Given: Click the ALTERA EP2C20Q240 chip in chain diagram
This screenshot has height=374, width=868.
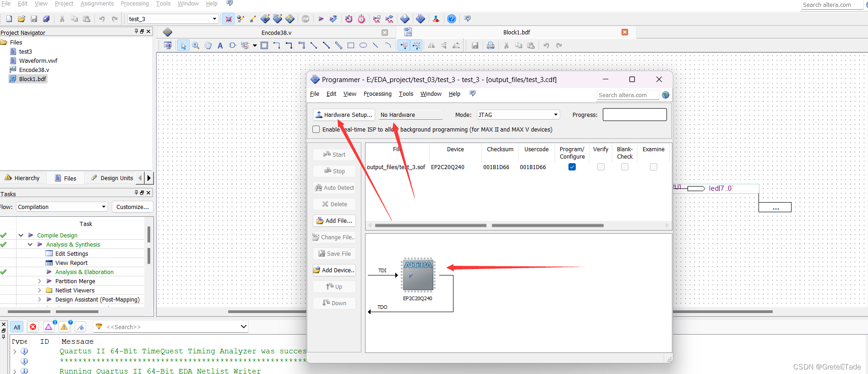Looking at the screenshot, I should pos(418,275).
